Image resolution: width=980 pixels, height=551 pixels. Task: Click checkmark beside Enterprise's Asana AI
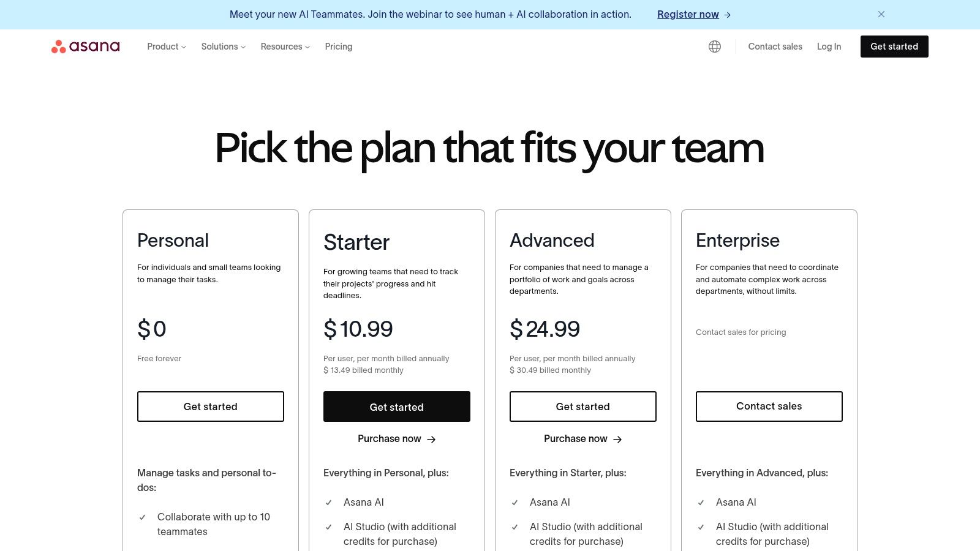coord(701,503)
